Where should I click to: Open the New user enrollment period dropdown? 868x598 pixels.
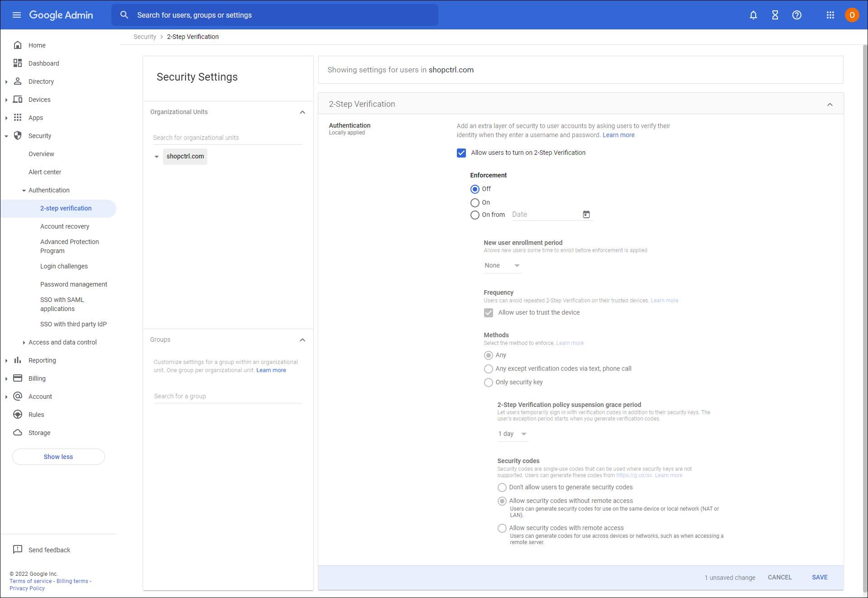pyautogui.click(x=503, y=266)
